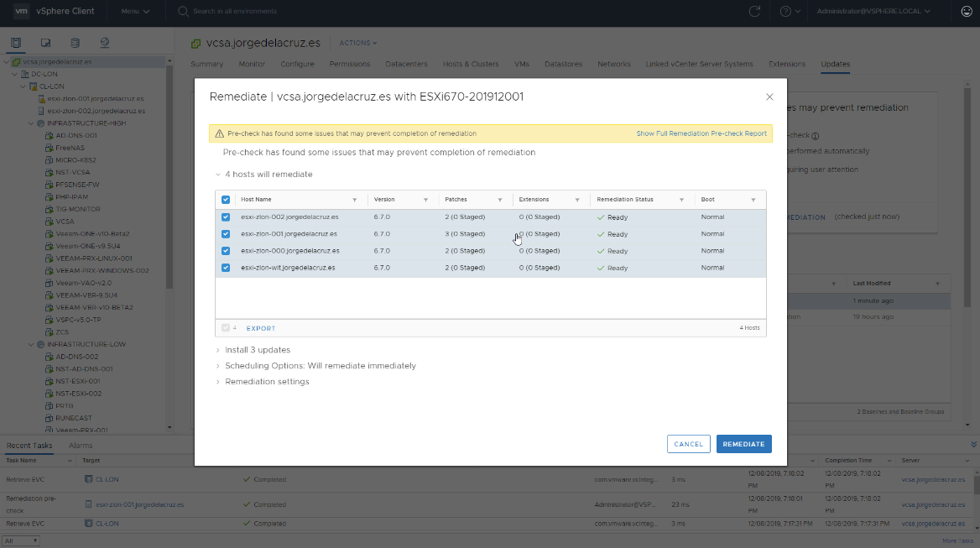Open the Hosts and Clusters inventory view icon
Image resolution: width=980 pixels, height=548 pixels.
(x=16, y=43)
